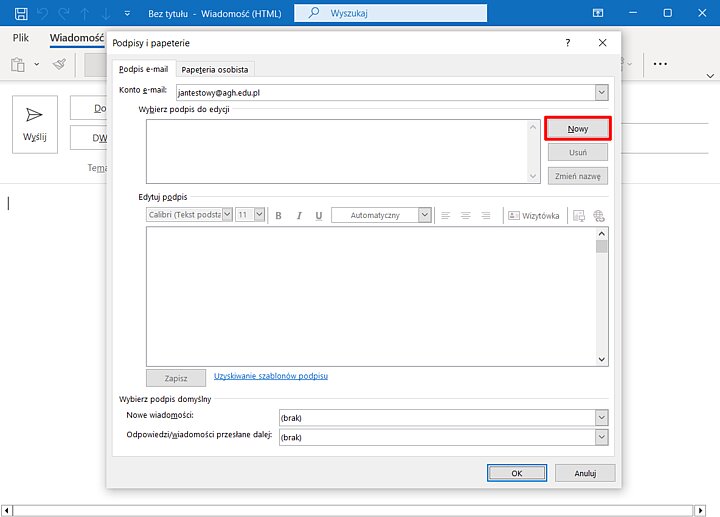The image size is (720, 517).
Task: Click the Save icon in title bar
Action: 21,13
